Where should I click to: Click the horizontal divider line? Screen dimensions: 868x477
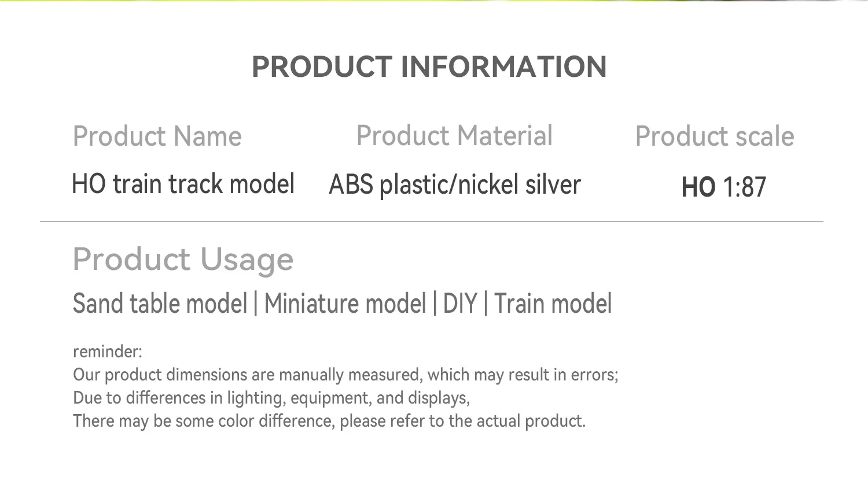coord(431,221)
